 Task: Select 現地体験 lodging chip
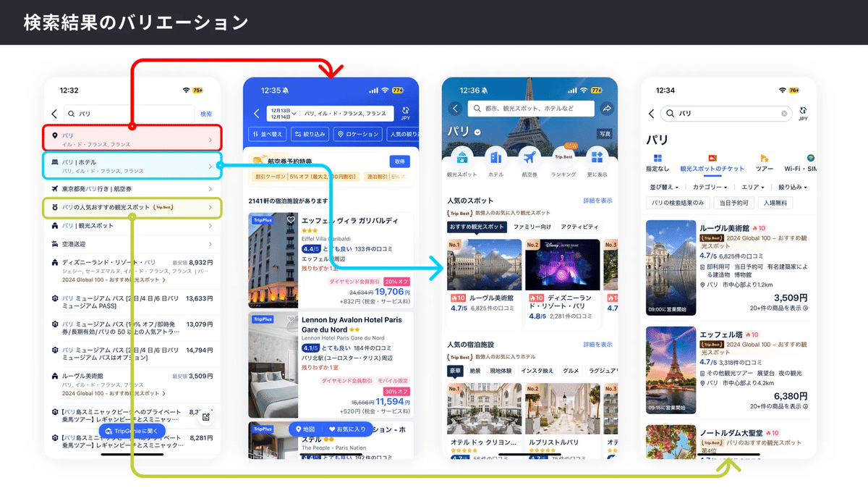(x=501, y=371)
